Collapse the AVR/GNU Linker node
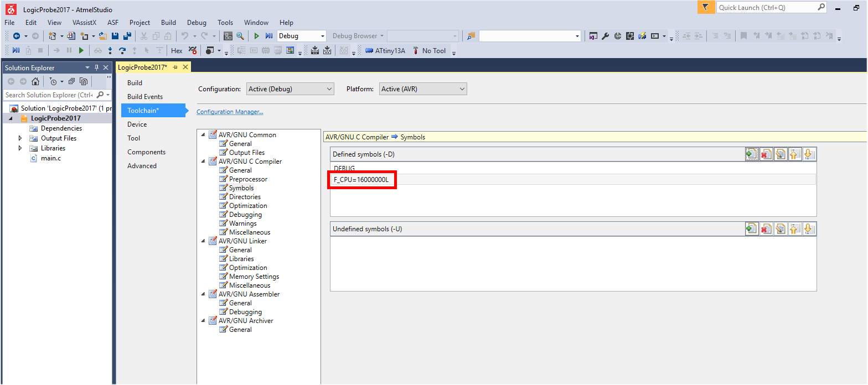This screenshot has width=868, height=385. coord(203,241)
